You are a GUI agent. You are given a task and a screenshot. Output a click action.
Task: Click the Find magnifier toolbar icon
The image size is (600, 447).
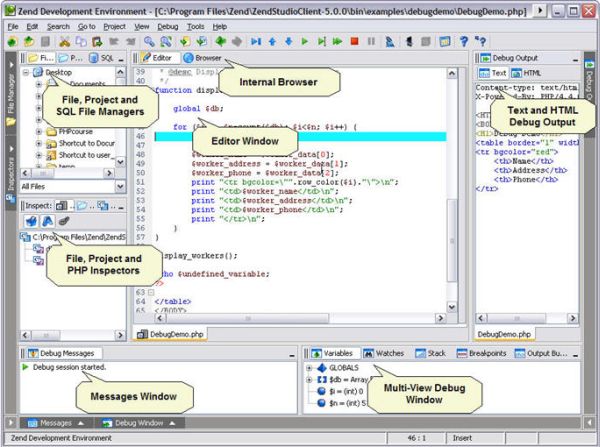[148, 42]
